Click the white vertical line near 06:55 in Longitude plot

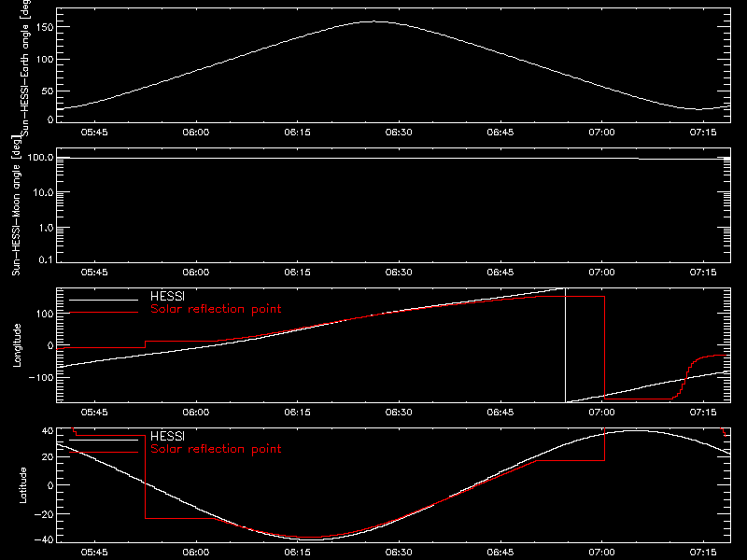566,345
